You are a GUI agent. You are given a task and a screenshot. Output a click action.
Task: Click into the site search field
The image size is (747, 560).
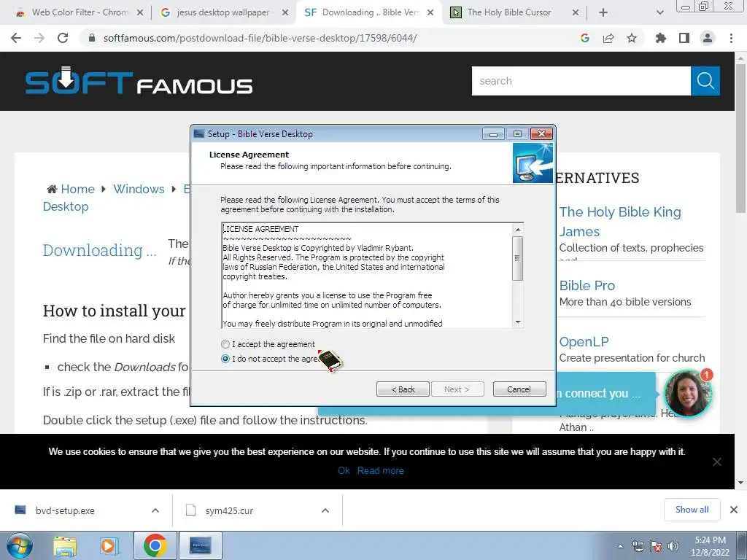(581, 81)
